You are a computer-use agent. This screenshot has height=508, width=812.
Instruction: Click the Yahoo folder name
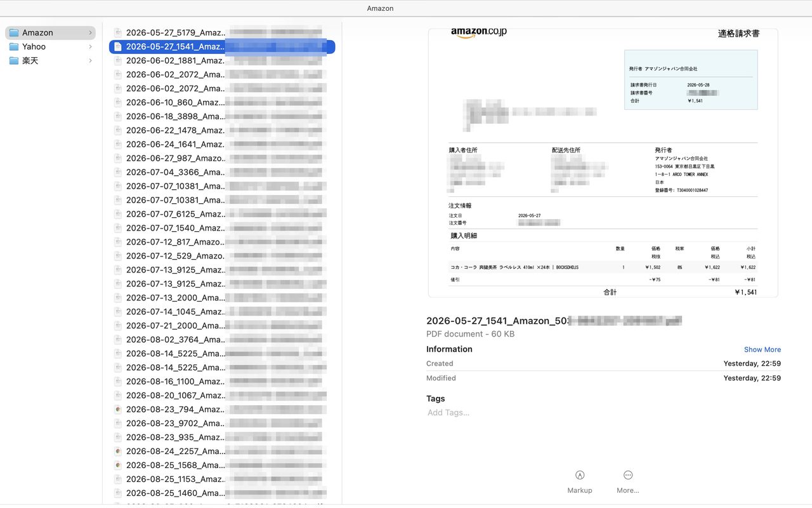tap(34, 46)
